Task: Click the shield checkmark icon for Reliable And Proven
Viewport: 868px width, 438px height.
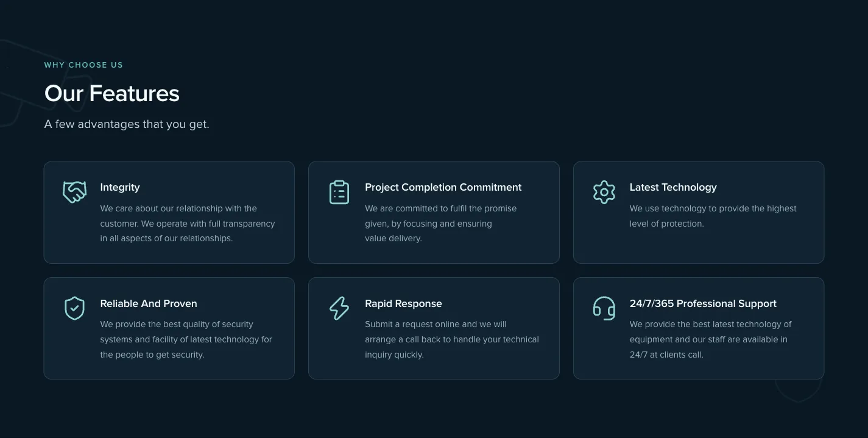Action: pyautogui.click(x=74, y=308)
